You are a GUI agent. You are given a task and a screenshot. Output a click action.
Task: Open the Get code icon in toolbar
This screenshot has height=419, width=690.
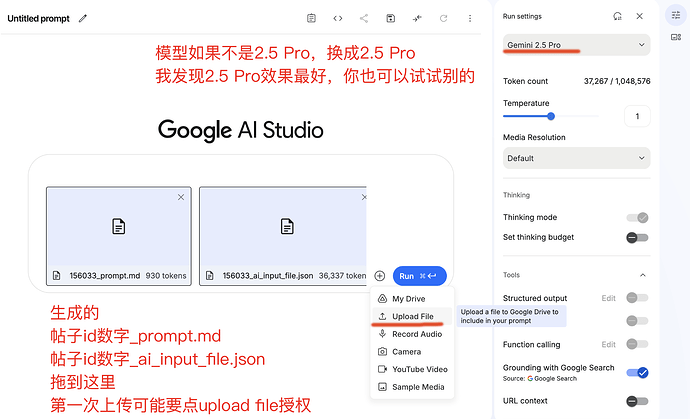point(338,18)
